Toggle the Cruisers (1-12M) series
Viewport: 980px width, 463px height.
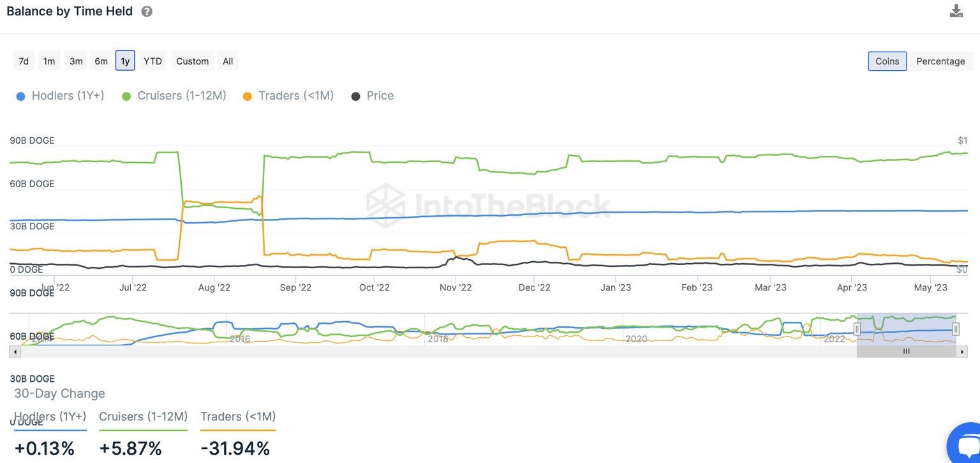(174, 96)
